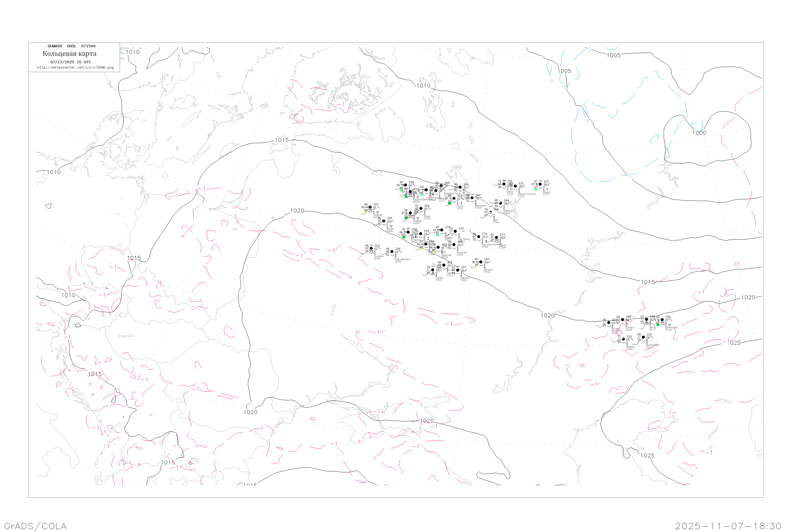Click the 1000 isobar label
The image size is (798, 532).
click(x=699, y=133)
